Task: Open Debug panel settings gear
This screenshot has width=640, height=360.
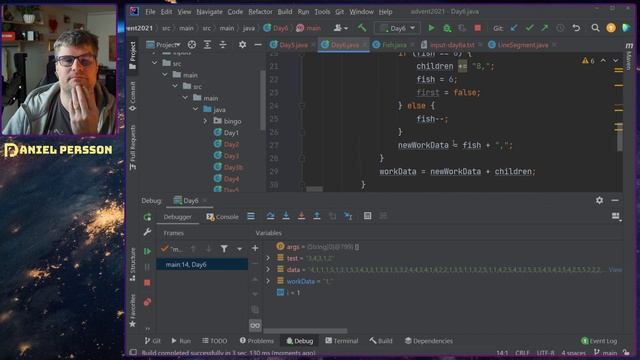Action: point(599,200)
